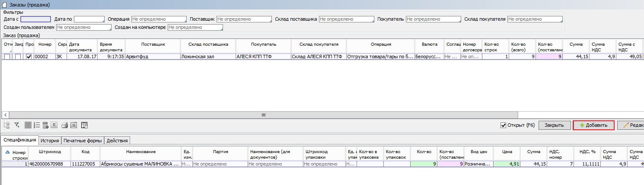
Task: Click the printer icon in toolbar
Action: coord(64,125)
